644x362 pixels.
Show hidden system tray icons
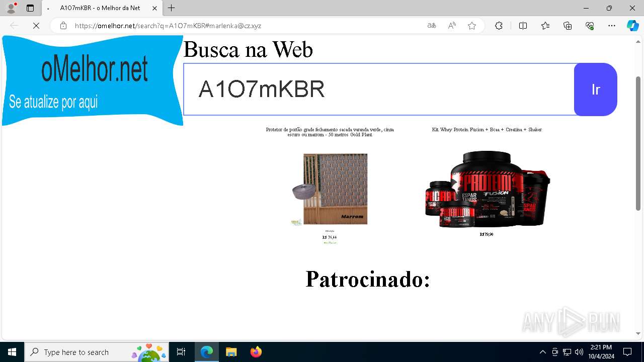point(542,352)
